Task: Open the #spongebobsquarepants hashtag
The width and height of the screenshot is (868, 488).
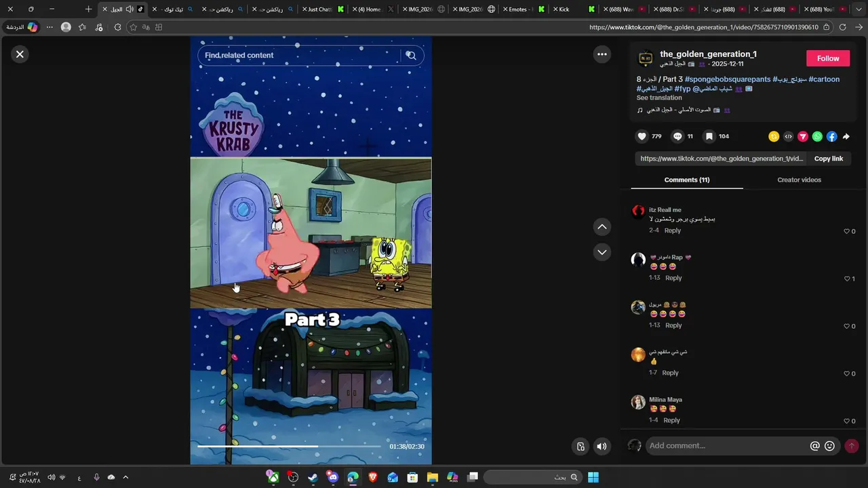Action: (728, 79)
